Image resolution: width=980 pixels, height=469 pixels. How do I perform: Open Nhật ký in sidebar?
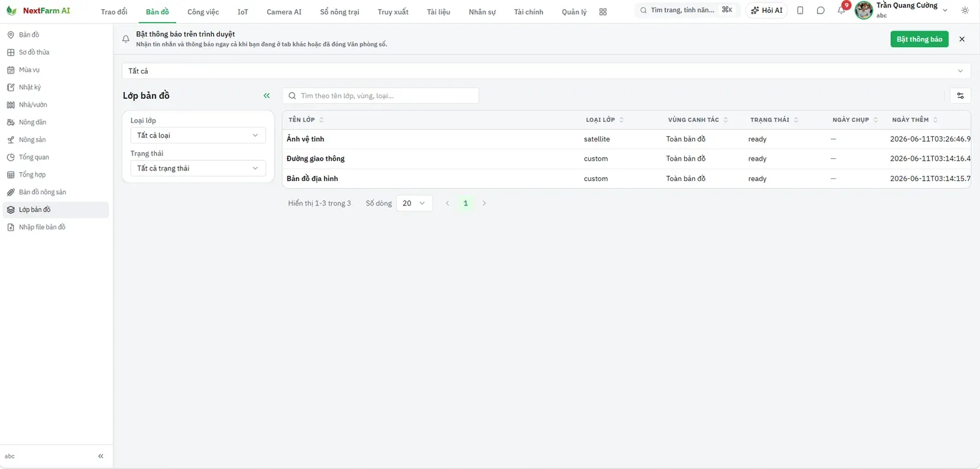click(x=56, y=88)
